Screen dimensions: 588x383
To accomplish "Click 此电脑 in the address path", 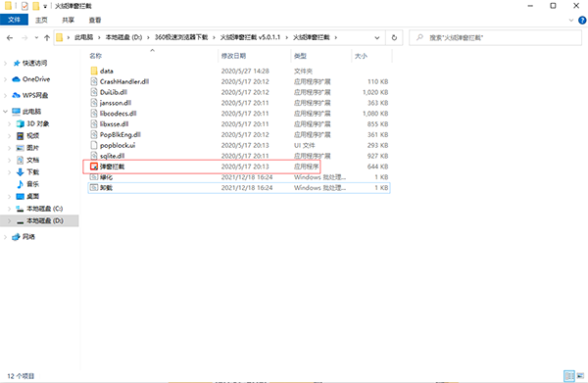I will coord(83,37).
